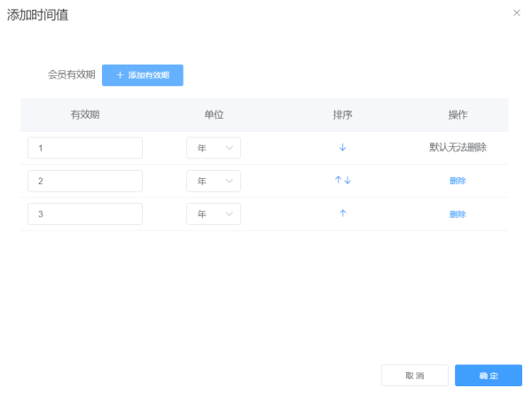Confirm with the 确定 button
Screen dimensions: 532x396
coord(489,376)
